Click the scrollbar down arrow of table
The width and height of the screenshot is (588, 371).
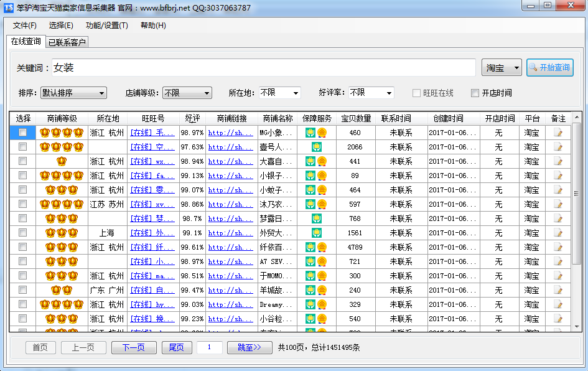[x=576, y=327]
